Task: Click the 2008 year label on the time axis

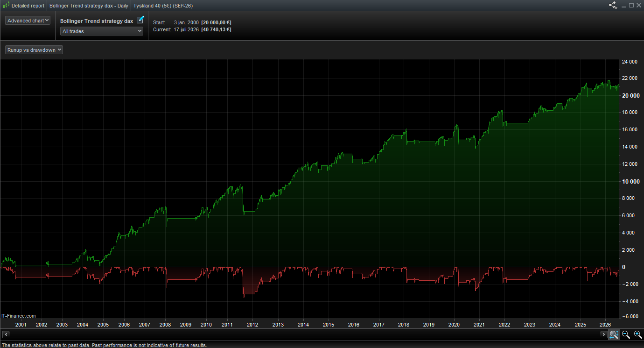Action: pos(165,325)
